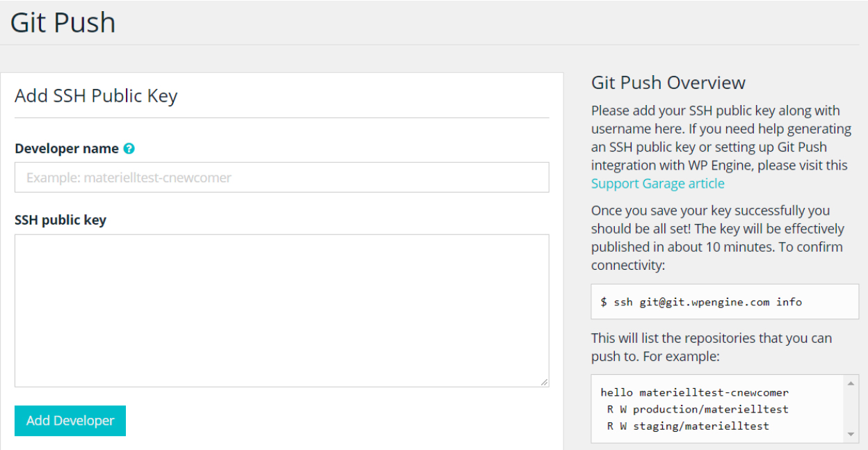Click the staging/materielltest repository line

688,426
